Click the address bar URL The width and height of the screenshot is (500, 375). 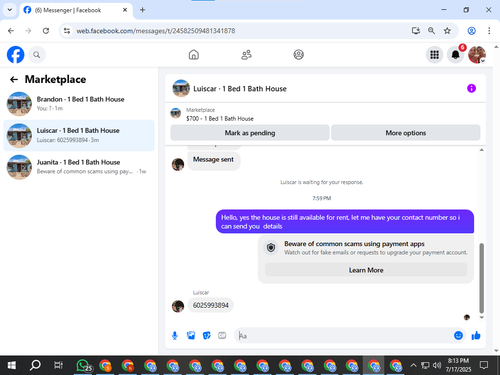(x=156, y=31)
